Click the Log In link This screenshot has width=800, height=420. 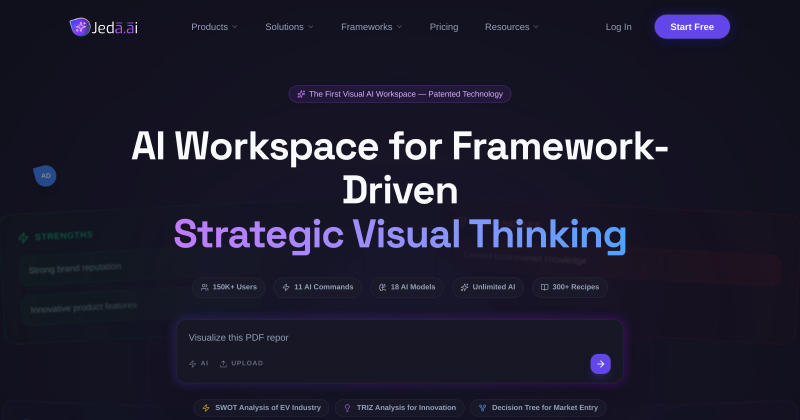(x=618, y=27)
